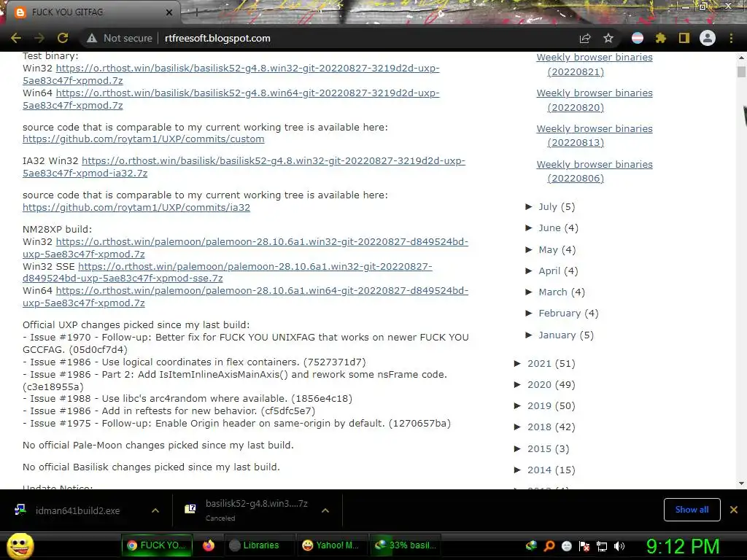Expand the February (4) archive
The image size is (747, 560).
(529, 313)
